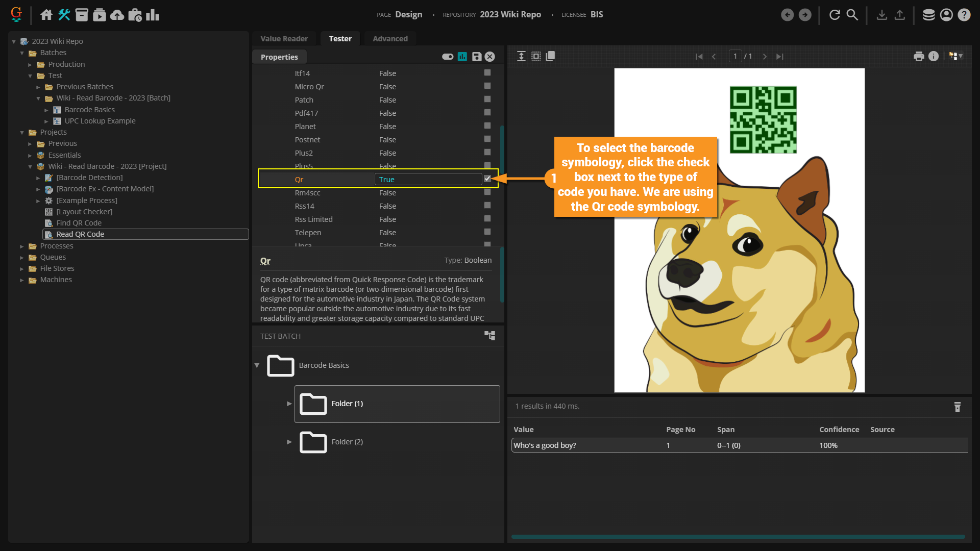980x551 pixels.
Task: Expand Folder (2) in test batch
Action: point(289,442)
